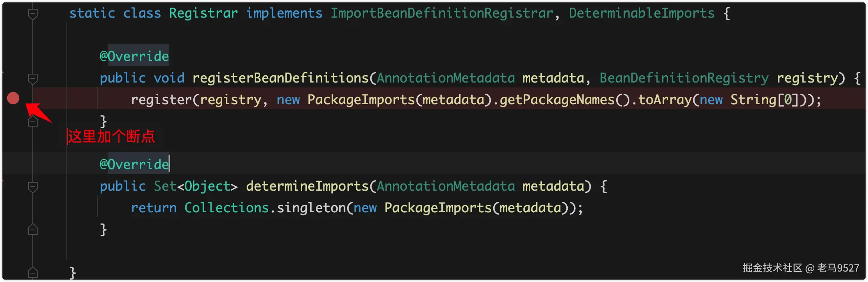
Task: Click the DeterminableImports interface name
Action: click(x=641, y=13)
